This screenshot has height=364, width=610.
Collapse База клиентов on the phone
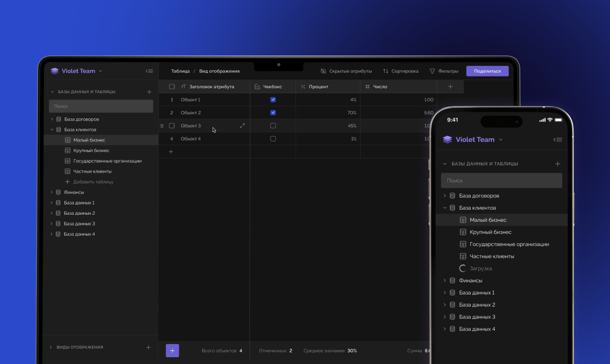(445, 208)
